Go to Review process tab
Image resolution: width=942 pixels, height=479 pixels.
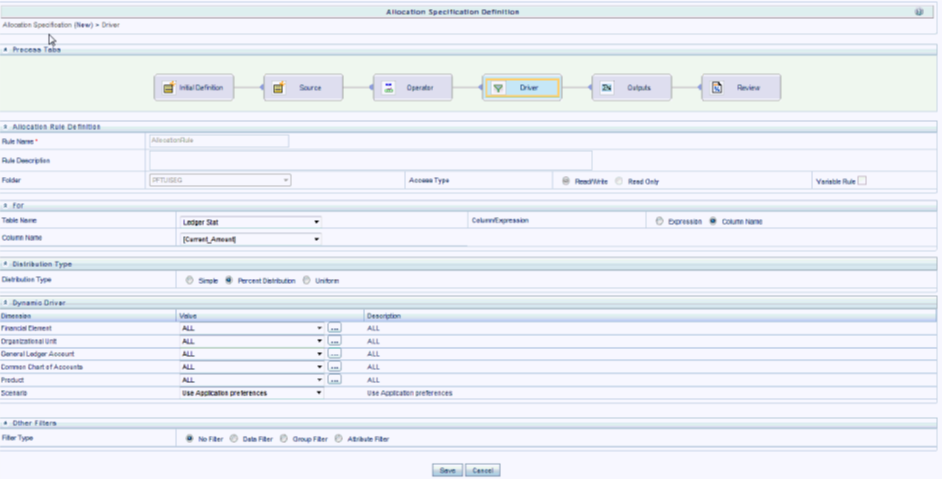click(741, 88)
